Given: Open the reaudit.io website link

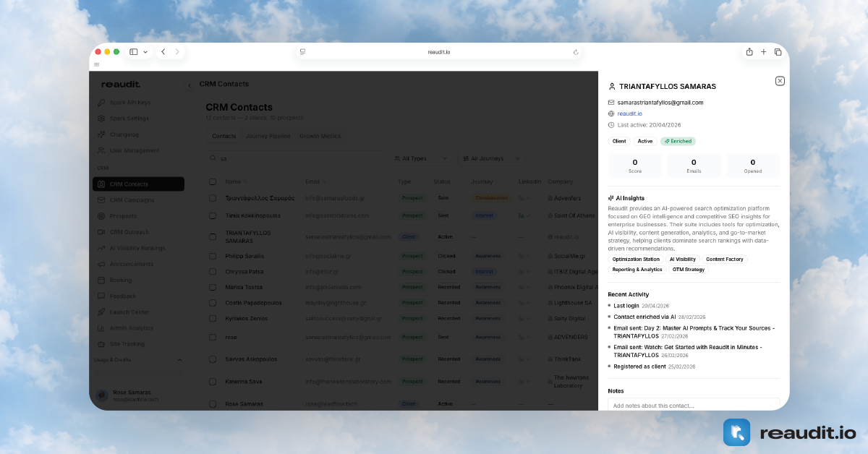Looking at the screenshot, I should [629, 113].
